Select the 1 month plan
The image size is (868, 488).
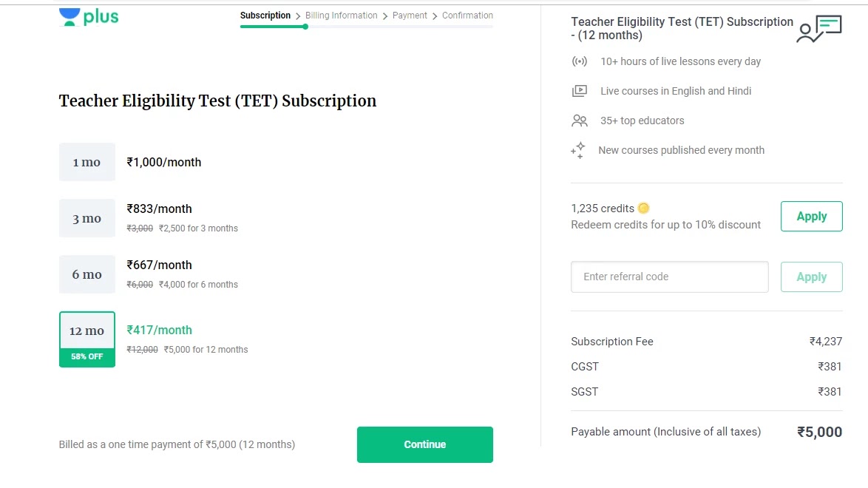coord(87,162)
